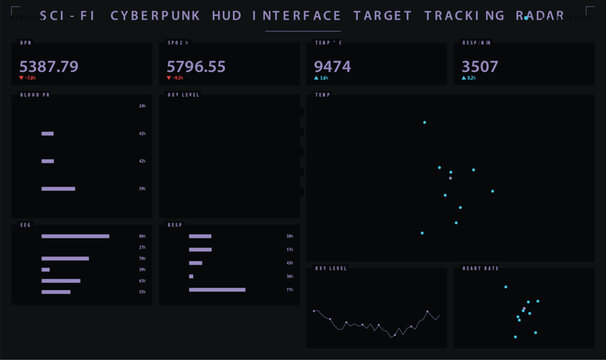
Task: Click the BLOOD PR panel header
Action: (x=35, y=95)
